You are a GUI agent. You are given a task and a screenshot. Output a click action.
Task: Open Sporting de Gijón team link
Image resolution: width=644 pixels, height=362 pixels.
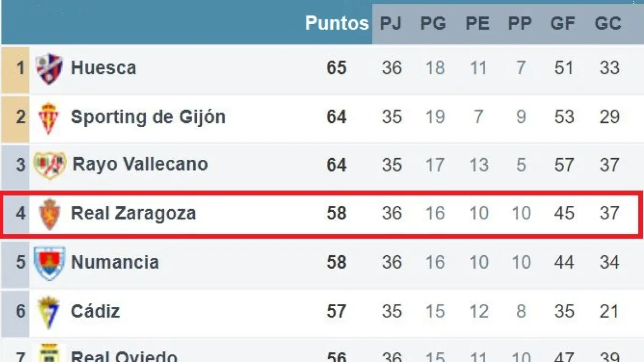pos(148,117)
